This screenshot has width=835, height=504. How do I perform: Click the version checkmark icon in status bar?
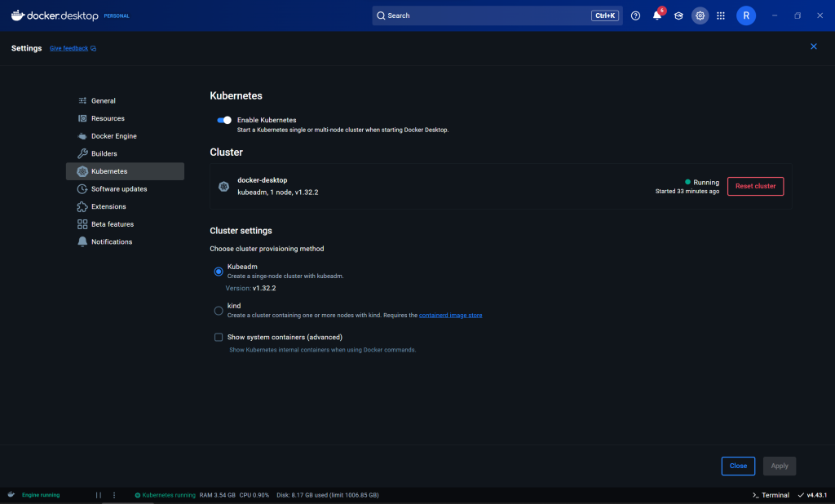point(801,495)
